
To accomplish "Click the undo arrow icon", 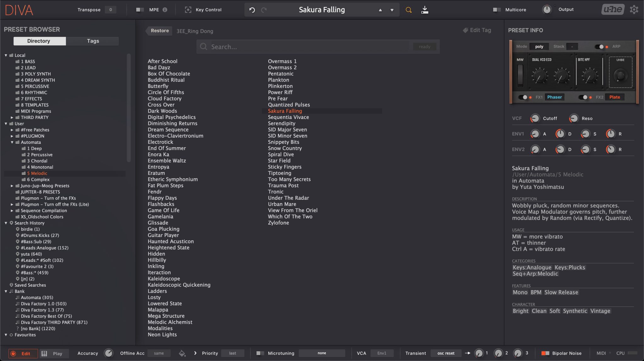I will [252, 10].
